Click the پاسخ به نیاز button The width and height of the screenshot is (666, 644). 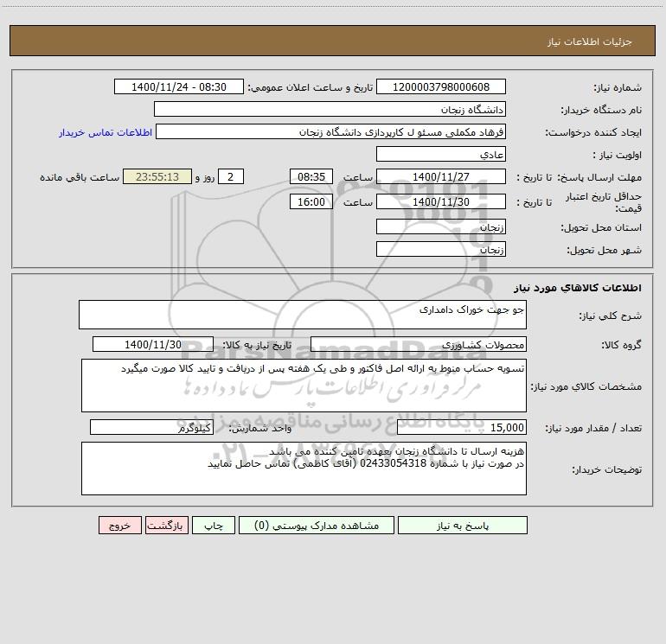pyautogui.click(x=462, y=525)
